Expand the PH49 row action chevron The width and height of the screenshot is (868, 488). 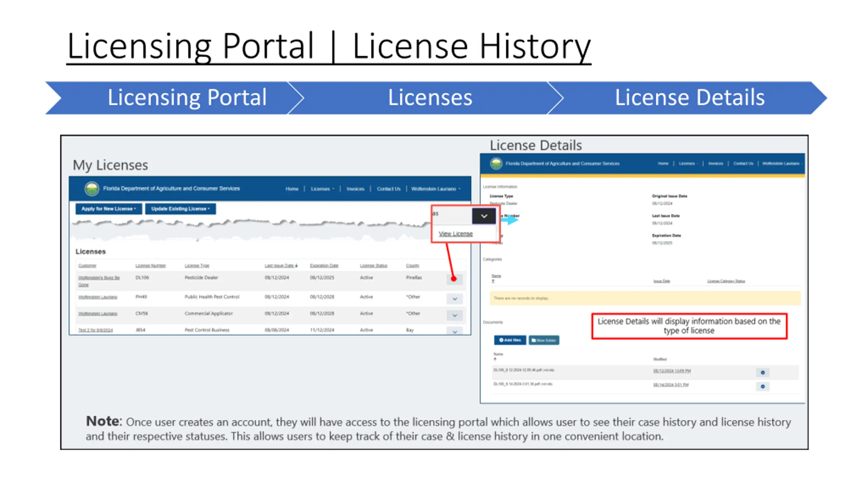click(454, 299)
